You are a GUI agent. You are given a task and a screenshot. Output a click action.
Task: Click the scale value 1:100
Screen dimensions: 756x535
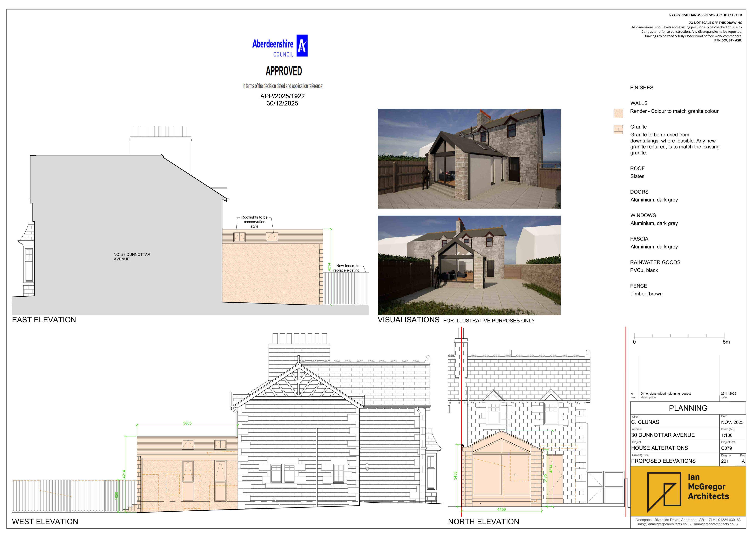point(726,435)
